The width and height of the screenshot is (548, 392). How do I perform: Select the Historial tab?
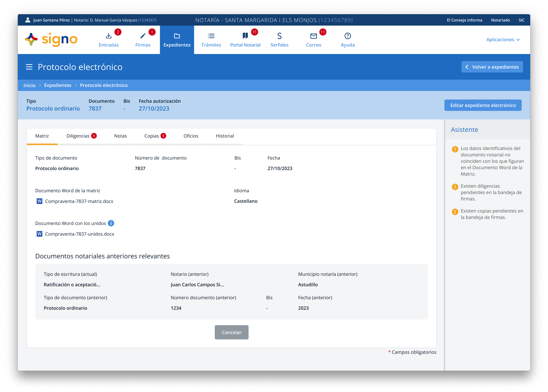(225, 136)
